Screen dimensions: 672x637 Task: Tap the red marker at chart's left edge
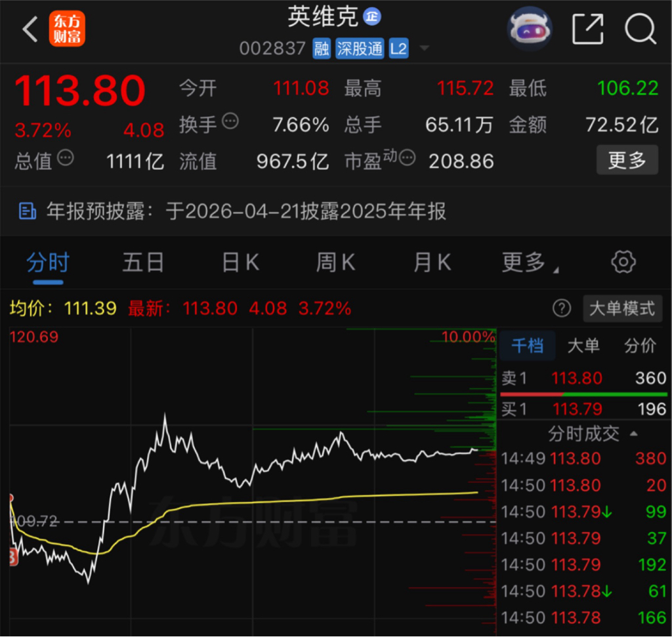[13, 557]
